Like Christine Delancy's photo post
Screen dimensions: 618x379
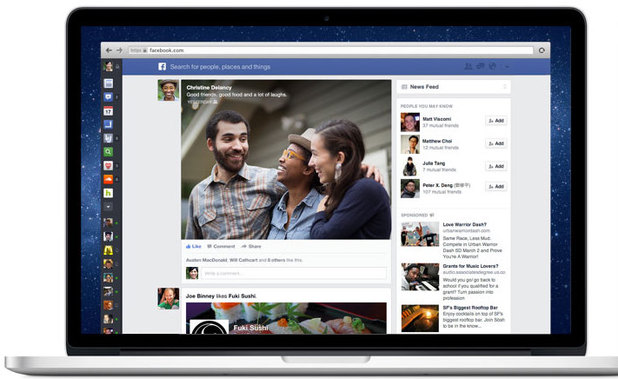tap(194, 246)
